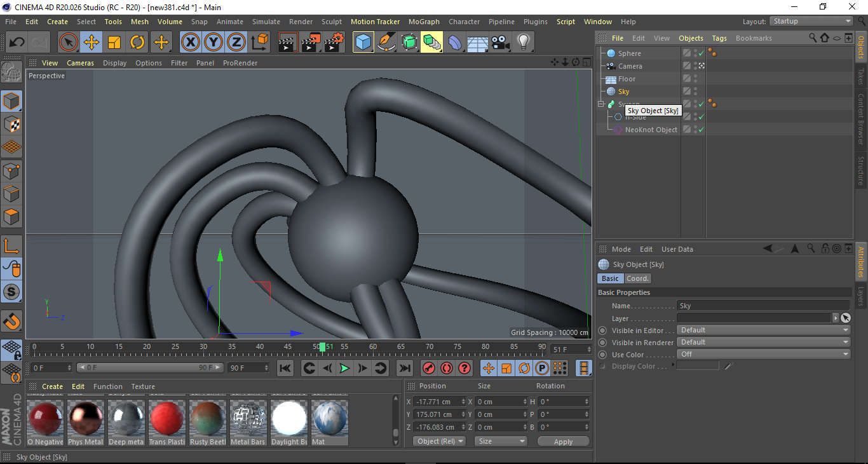Open the Content Browser side tab
This screenshot has height=464, width=868.
861,118
